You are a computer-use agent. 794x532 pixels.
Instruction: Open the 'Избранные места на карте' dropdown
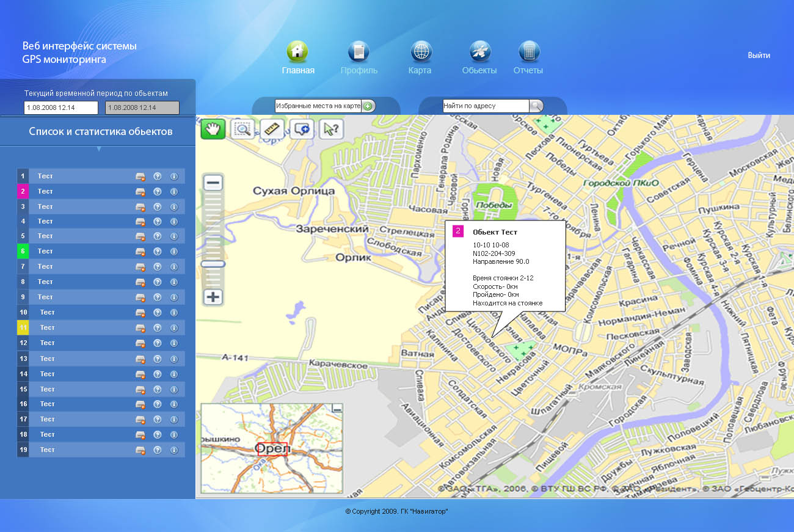coord(368,106)
